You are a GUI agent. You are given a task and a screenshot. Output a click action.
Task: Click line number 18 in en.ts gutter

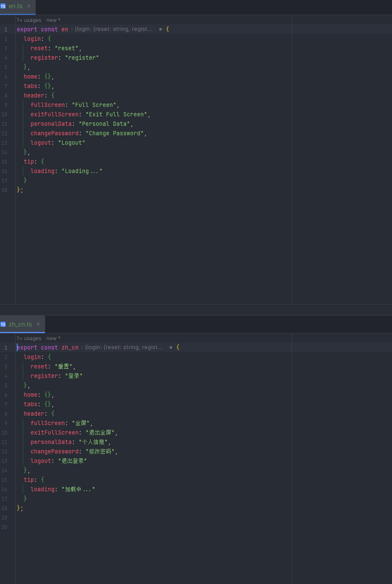click(x=4, y=190)
